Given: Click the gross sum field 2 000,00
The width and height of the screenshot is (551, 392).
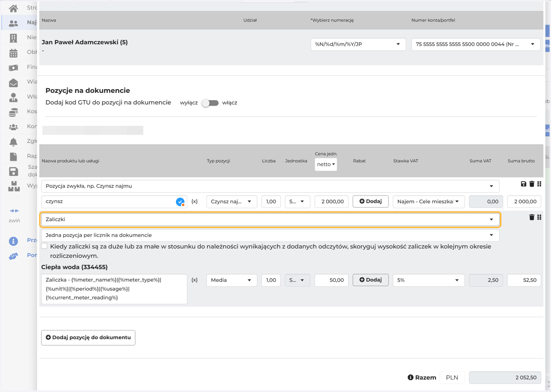Looking at the screenshot, I should pyautogui.click(x=524, y=202).
